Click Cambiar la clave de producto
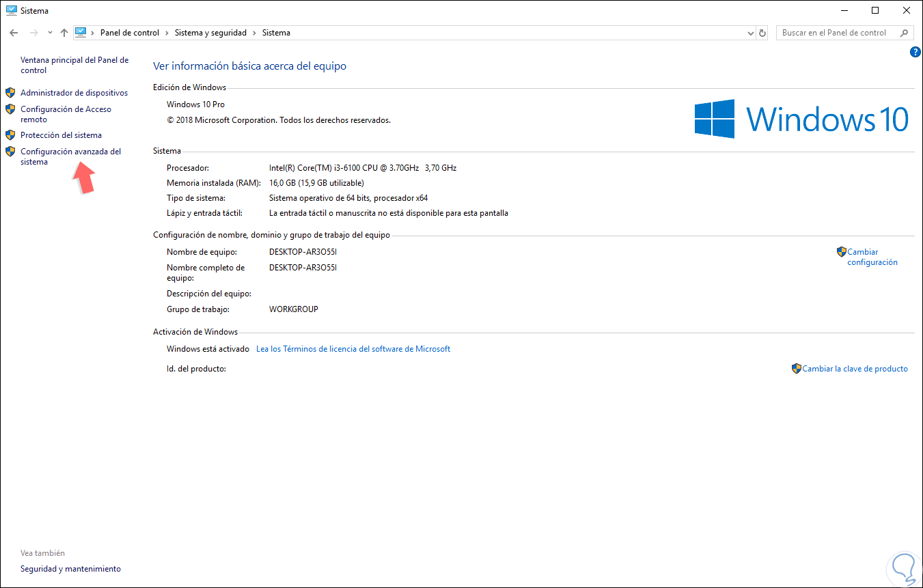 pos(855,369)
